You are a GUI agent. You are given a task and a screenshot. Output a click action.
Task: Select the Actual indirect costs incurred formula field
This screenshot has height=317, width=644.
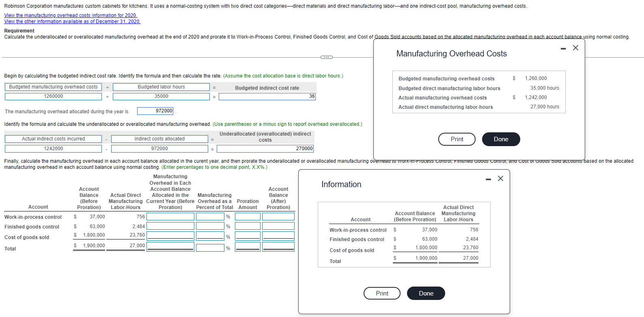pos(53,139)
